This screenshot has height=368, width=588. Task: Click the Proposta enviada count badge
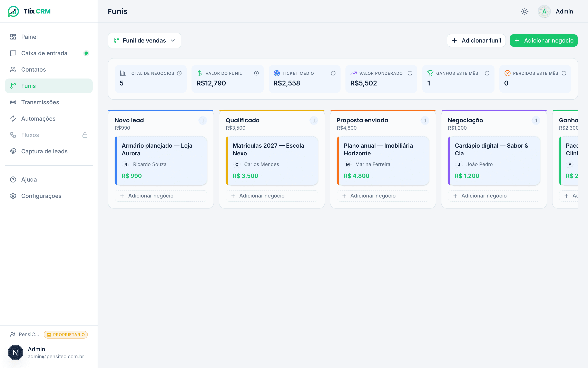pyautogui.click(x=425, y=120)
